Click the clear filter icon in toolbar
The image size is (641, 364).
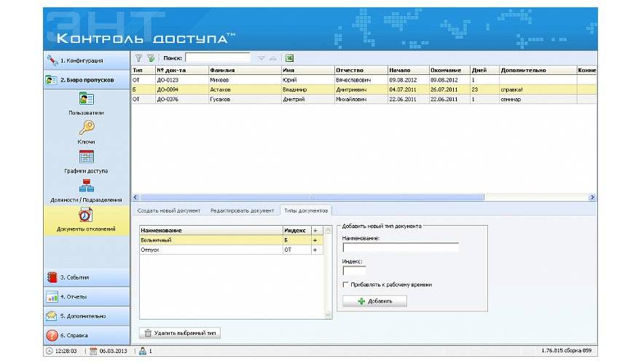(x=151, y=58)
